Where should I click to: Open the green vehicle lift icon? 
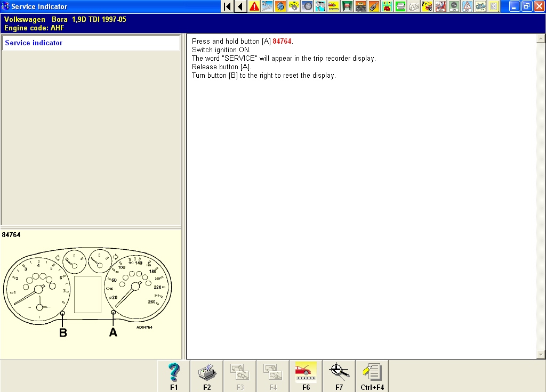[x=347, y=6]
